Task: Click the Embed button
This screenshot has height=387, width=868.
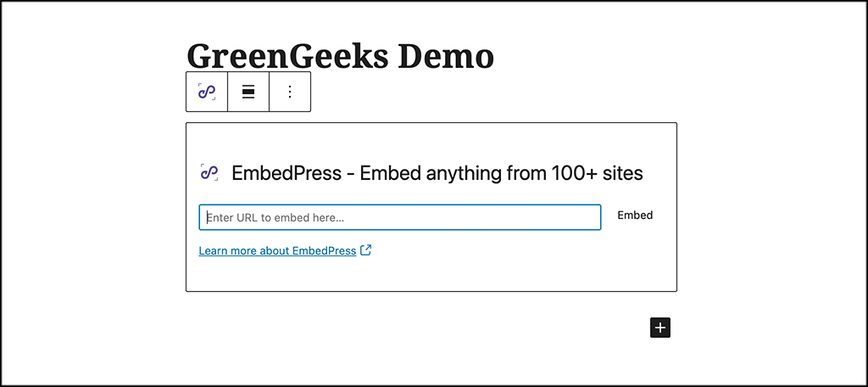Action: 635,215
